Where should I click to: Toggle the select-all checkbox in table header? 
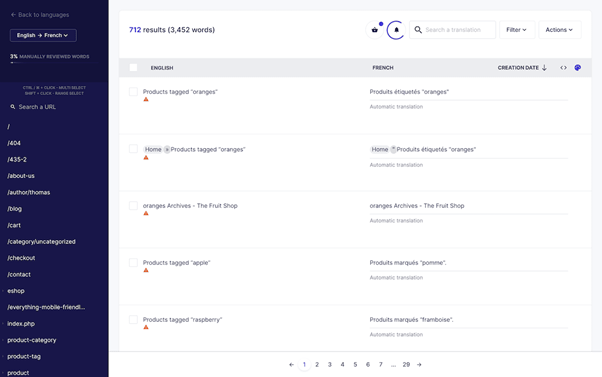(133, 68)
